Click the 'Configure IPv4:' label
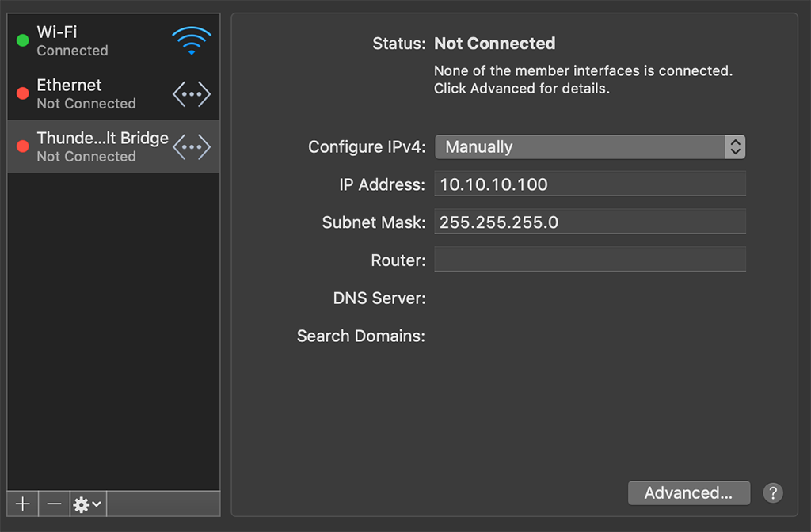Viewport: 811px width, 532px height. 367,146
